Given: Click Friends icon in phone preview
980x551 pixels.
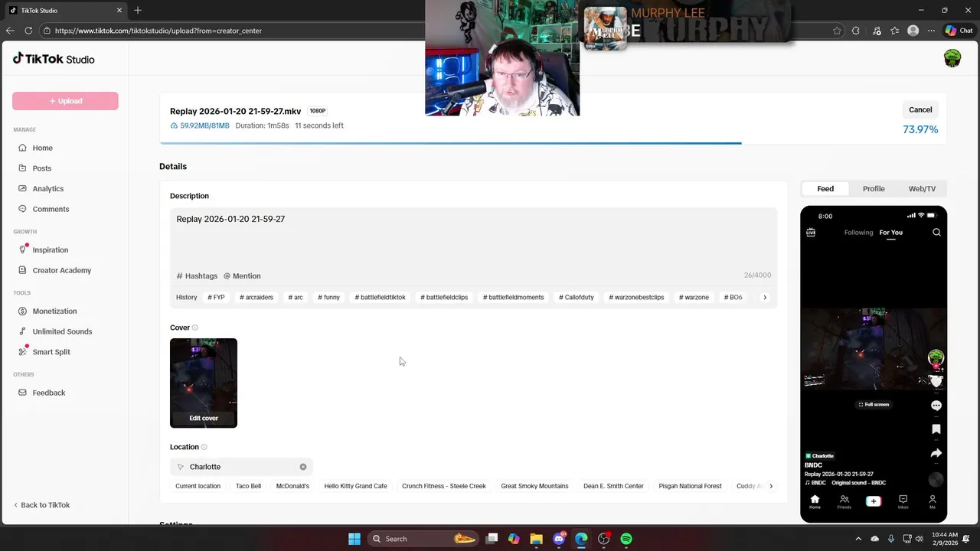Looking at the screenshot, I should pos(844,501).
